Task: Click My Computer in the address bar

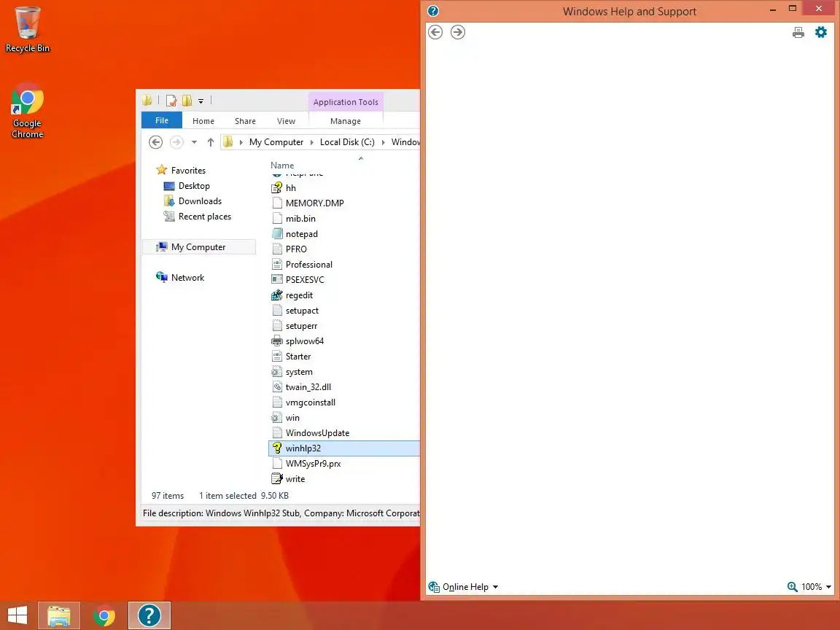Action: [276, 142]
